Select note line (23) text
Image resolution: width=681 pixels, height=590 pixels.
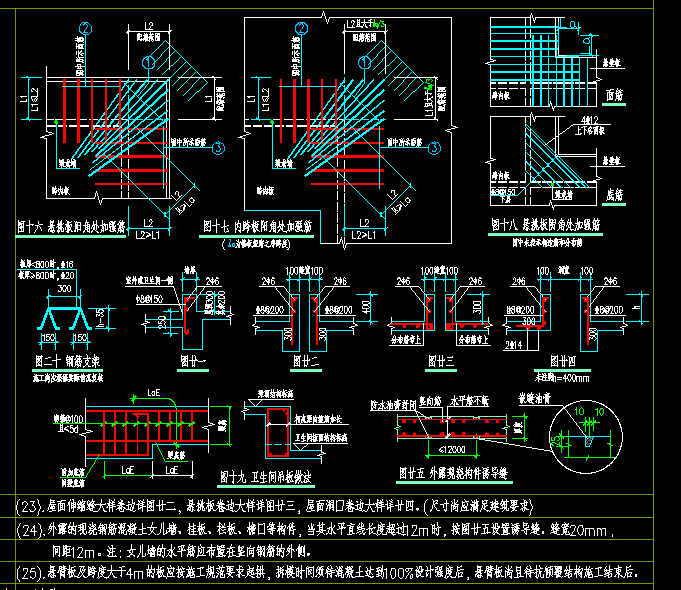274,506
